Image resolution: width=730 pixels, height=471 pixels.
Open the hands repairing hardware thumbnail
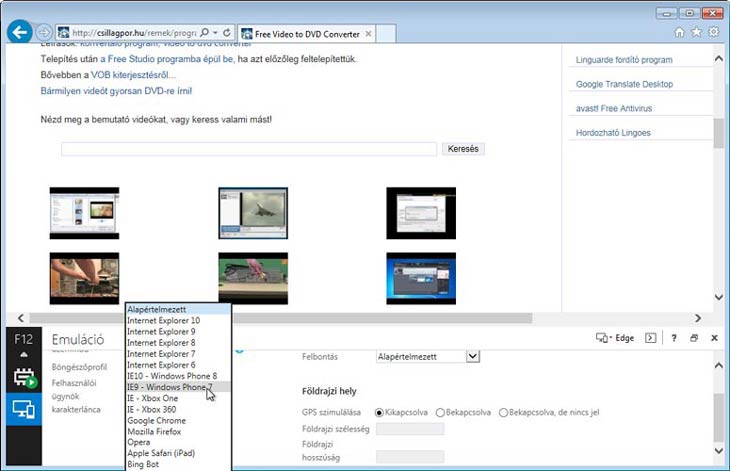[84, 278]
